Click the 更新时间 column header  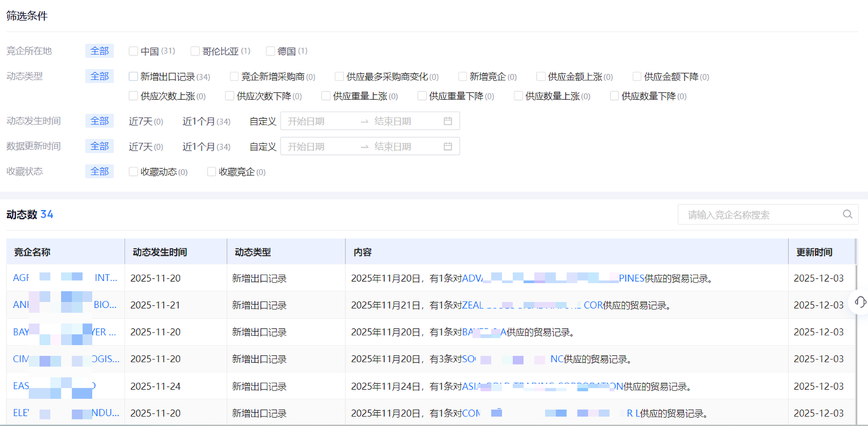[x=814, y=252]
